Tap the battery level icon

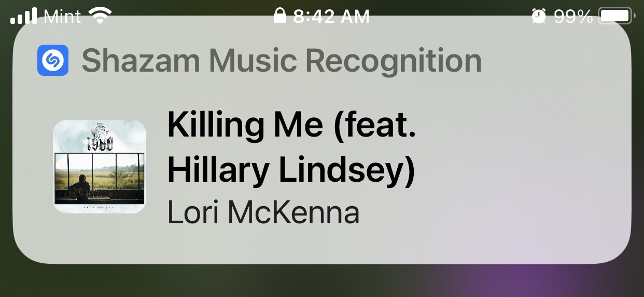617,16
